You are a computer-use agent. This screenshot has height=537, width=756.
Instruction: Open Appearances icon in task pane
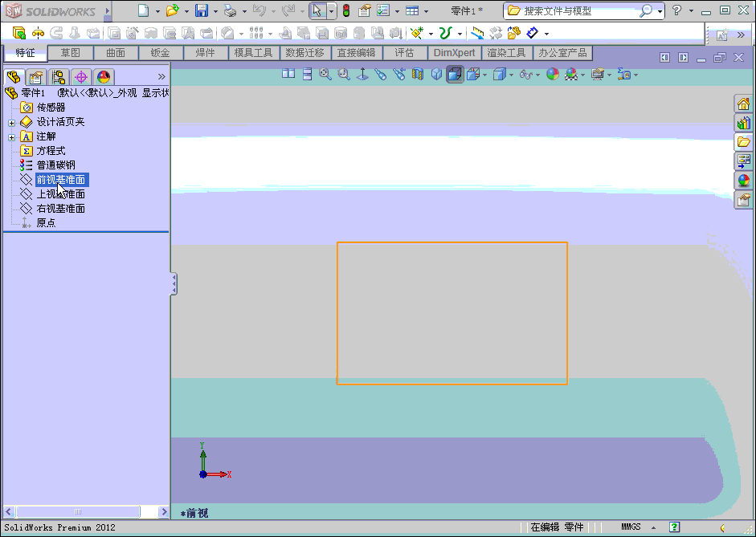point(743,181)
